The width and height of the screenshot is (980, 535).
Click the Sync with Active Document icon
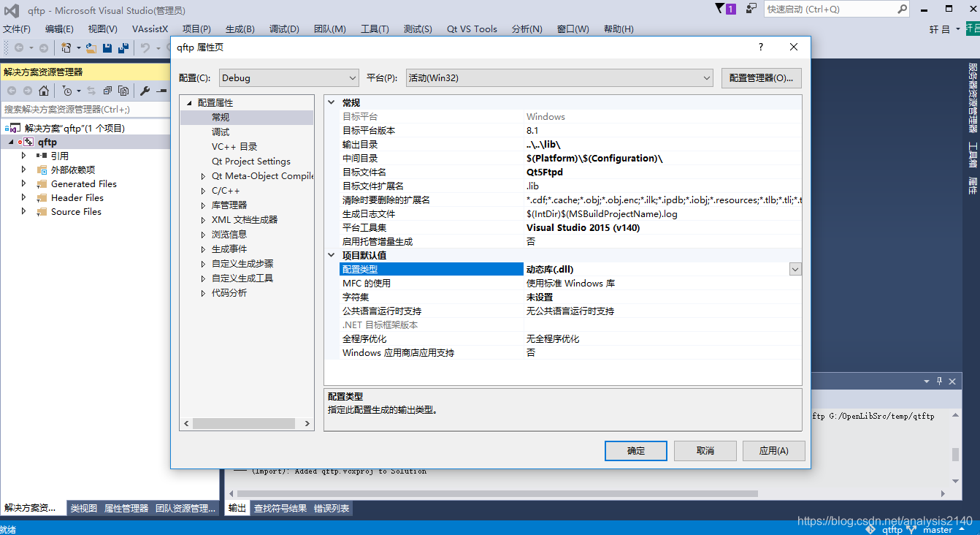pyautogui.click(x=91, y=91)
